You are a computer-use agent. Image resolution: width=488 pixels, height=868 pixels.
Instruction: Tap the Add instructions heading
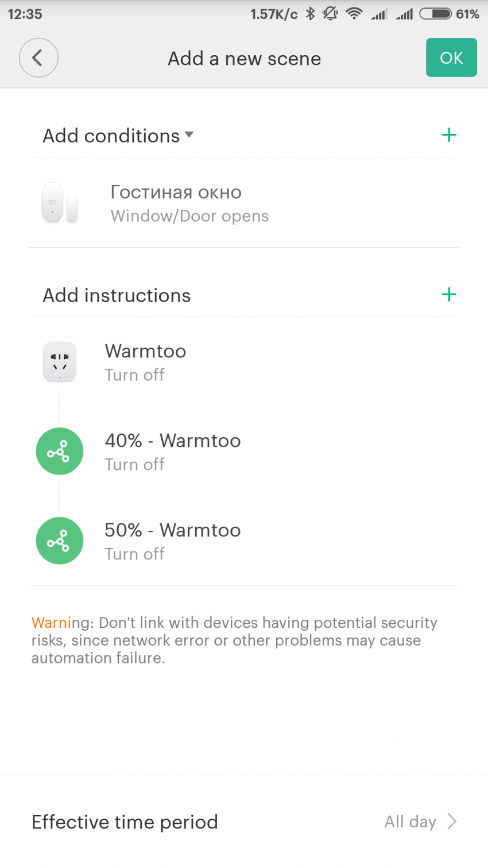pyautogui.click(x=117, y=296)
